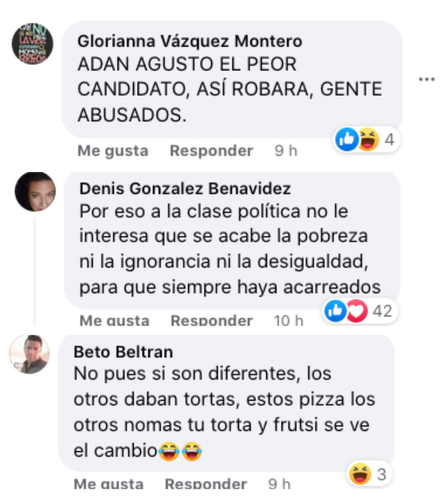Click the laughing reaction icon on Beto's comment
448x498 pixels.
coord(360,474)
